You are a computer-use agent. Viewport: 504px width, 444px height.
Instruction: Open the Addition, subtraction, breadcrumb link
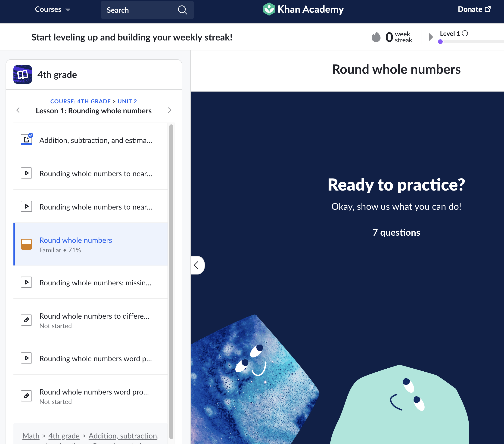pos(124,436)
